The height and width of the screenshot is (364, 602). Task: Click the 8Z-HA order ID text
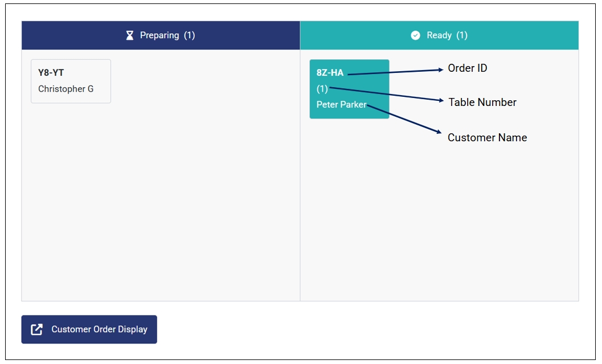pos(330,72)
